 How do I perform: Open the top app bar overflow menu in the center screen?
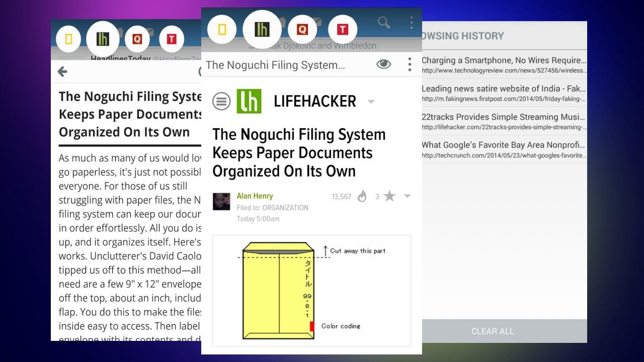click(411, 22)
